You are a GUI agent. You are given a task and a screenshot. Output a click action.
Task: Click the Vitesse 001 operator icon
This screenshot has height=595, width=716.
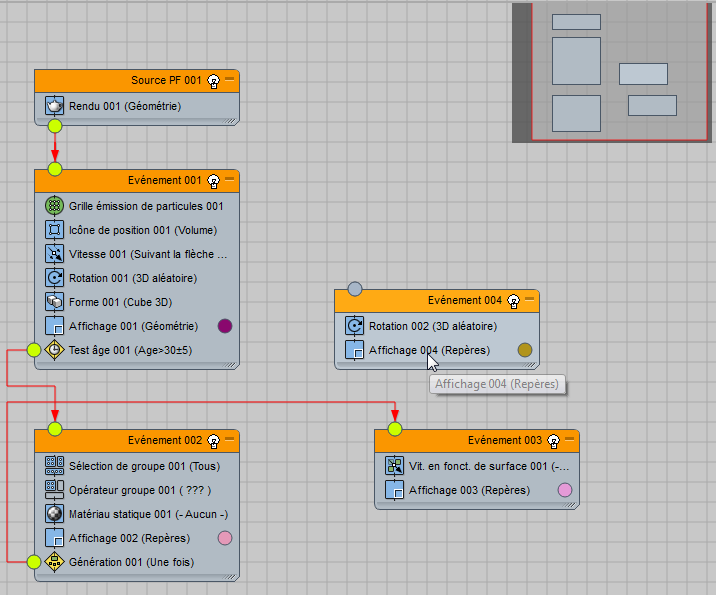pyautogui.click(x=54, y=254)
